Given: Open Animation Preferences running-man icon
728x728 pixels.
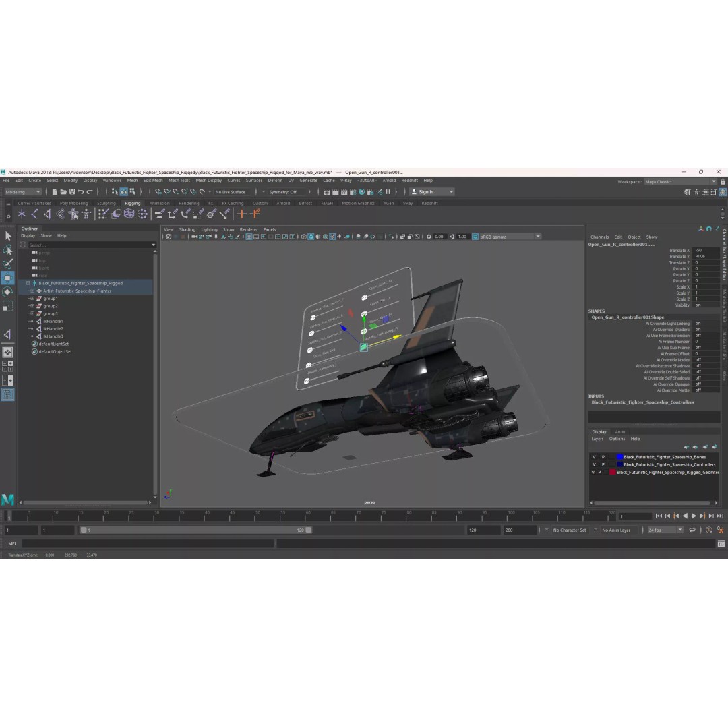Looking at the screenshot, I should pyautogui.click(x=720, y=530).
